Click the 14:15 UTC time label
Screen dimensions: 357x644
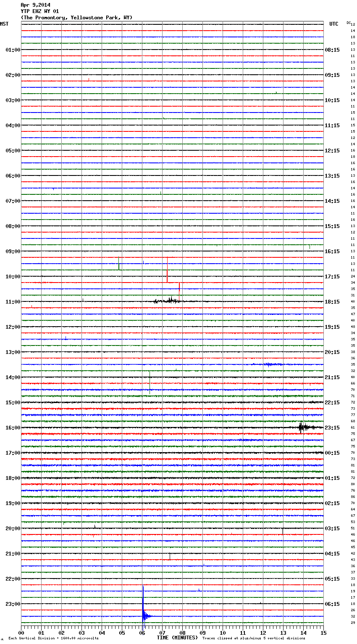(x=332, y=201)
